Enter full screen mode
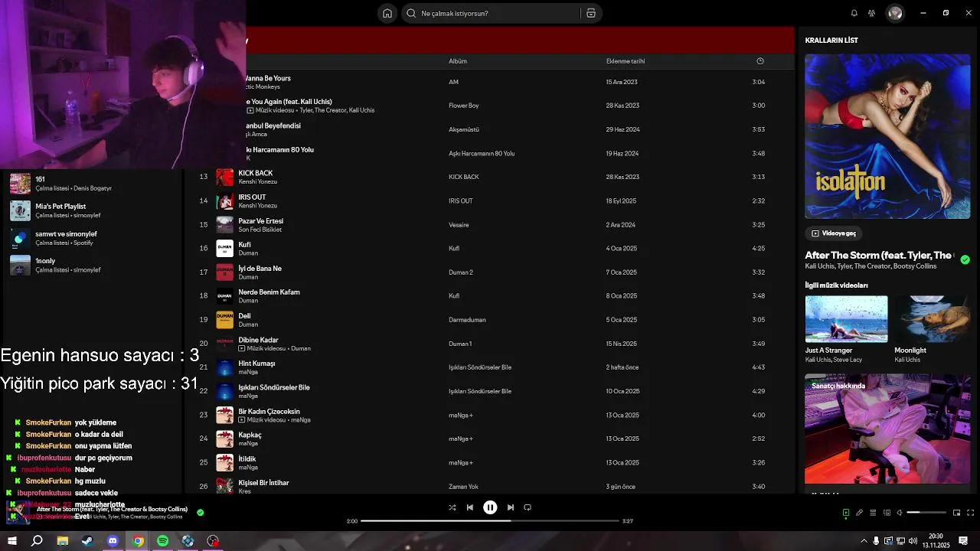The height and width of the screenshot is (551, 980). [971, 513]
